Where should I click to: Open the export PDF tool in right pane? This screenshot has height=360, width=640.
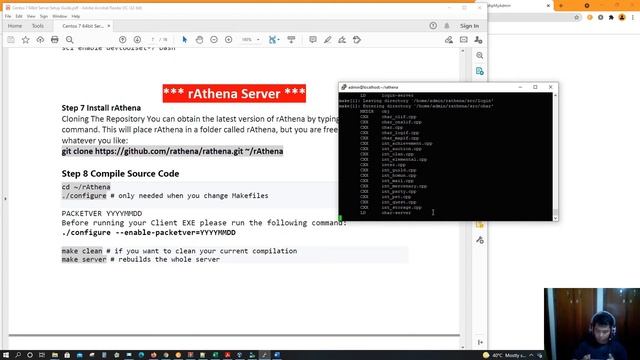click(480, 71)
